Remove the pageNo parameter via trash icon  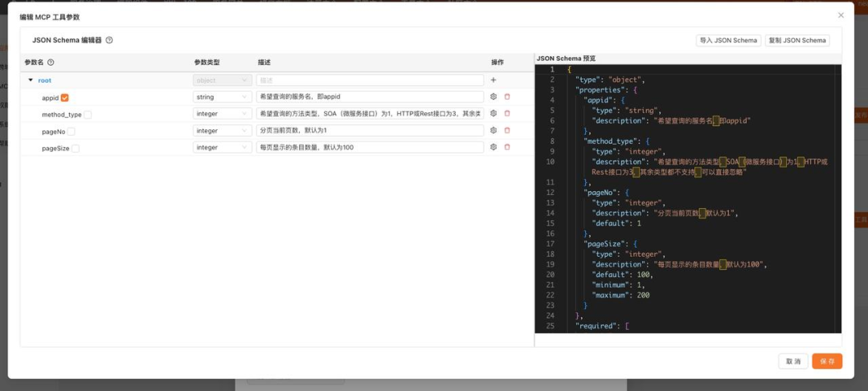click(x=507, y=131)
